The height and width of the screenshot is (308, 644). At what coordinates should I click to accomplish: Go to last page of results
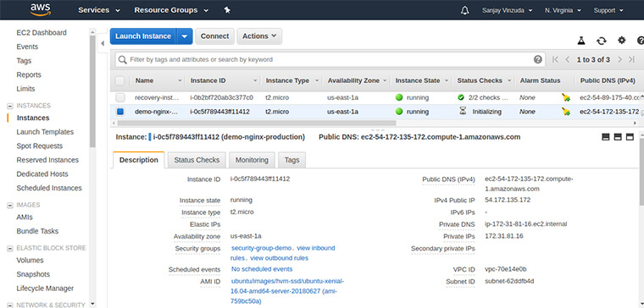(631, 59)
